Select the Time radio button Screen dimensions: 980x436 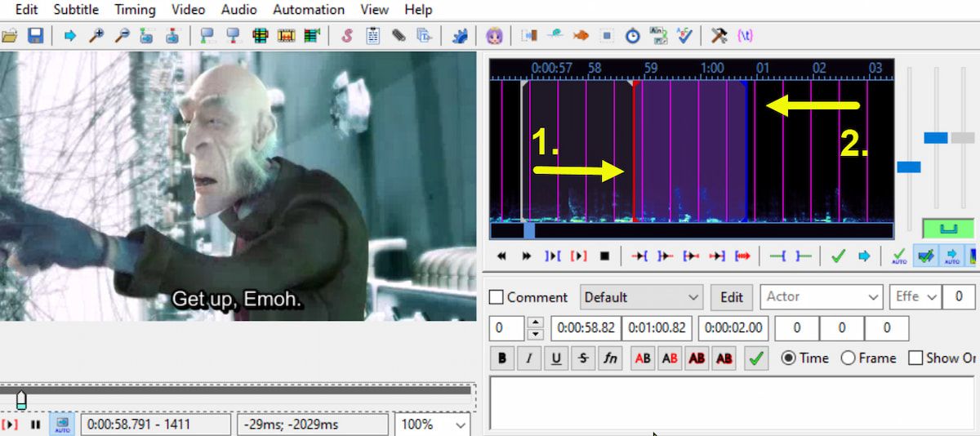pyautogui.click(x=788, y=358)
